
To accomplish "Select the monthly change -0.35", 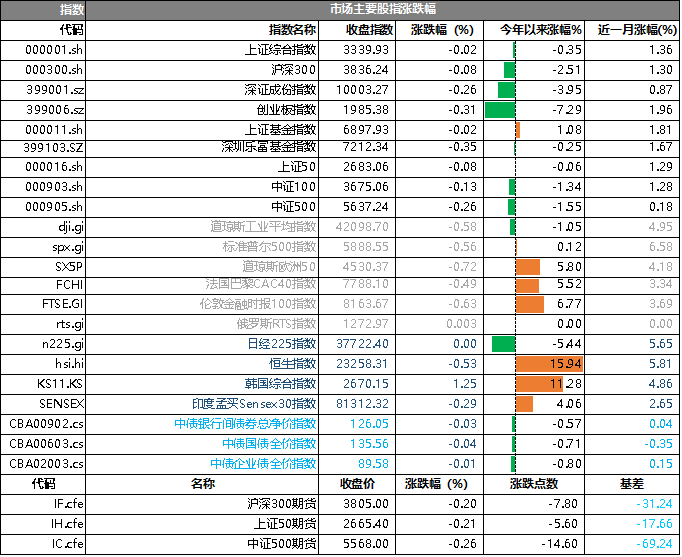I will [659, 444].
